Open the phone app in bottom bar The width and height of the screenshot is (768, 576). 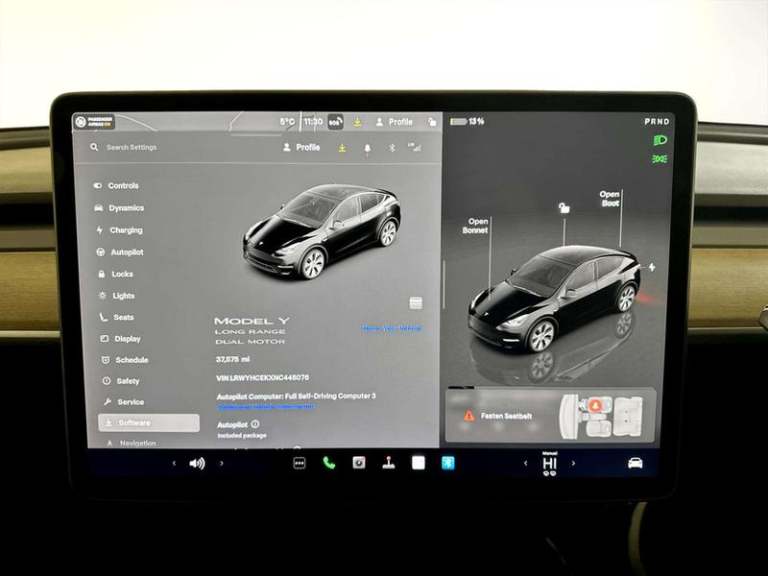[328, 463]
